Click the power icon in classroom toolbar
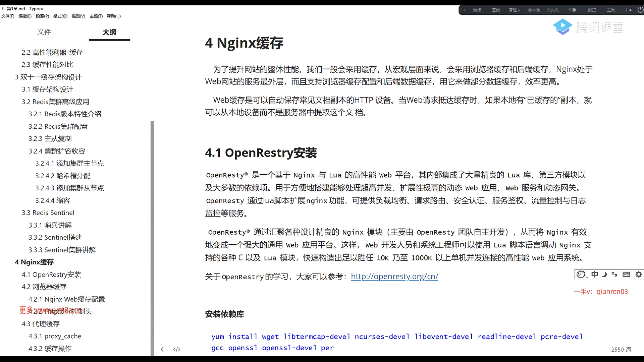 (x=640, y=10)
